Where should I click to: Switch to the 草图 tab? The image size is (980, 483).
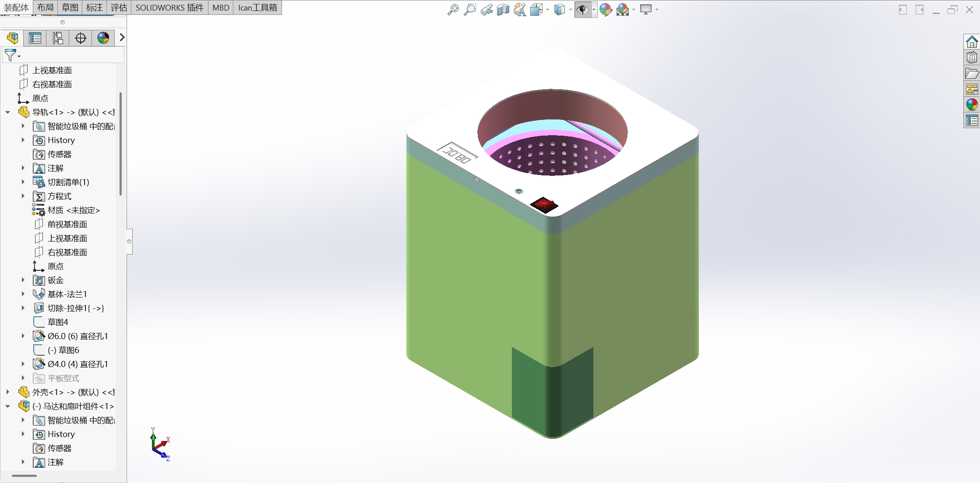(70, 7)
